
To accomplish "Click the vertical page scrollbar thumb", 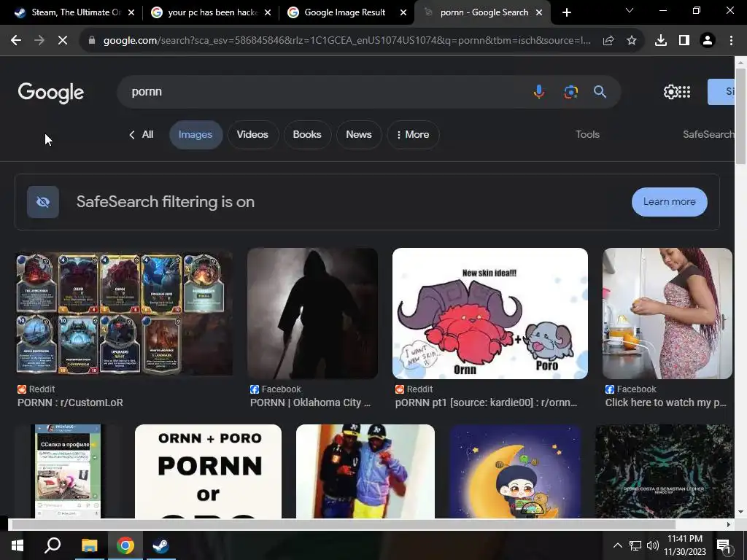I will [x=741, y=116].
